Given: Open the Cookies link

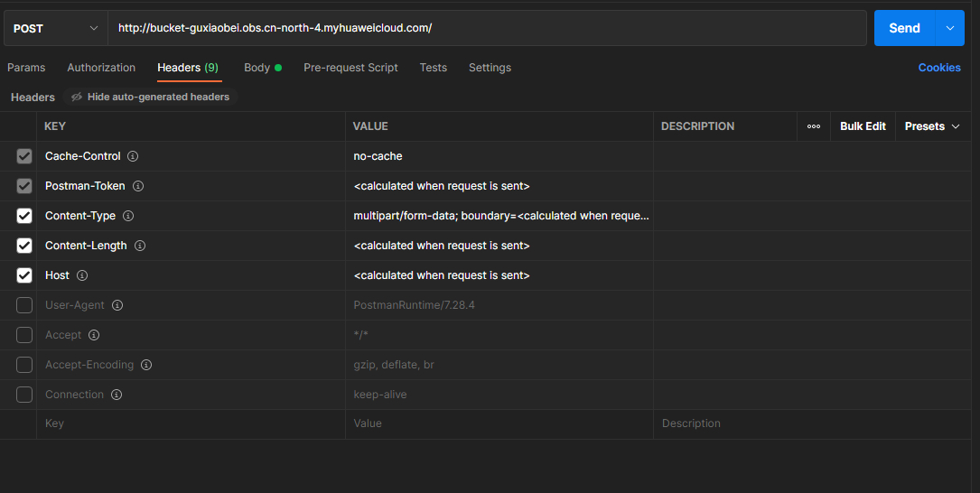Looking at the screenshot, I should click(939, 68).
